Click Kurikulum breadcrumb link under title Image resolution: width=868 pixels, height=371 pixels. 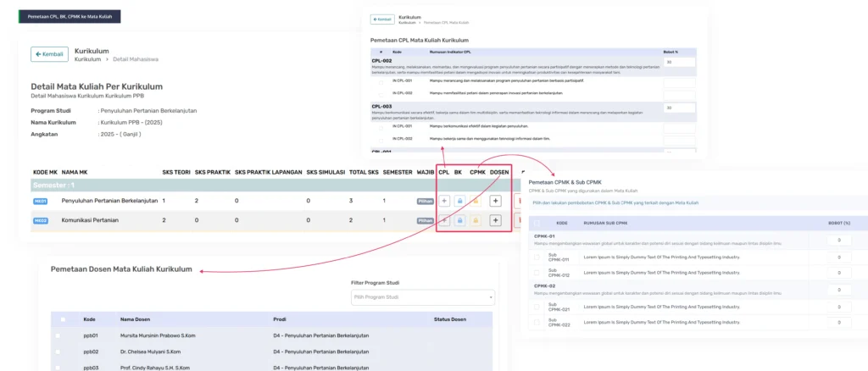[87, 59]
